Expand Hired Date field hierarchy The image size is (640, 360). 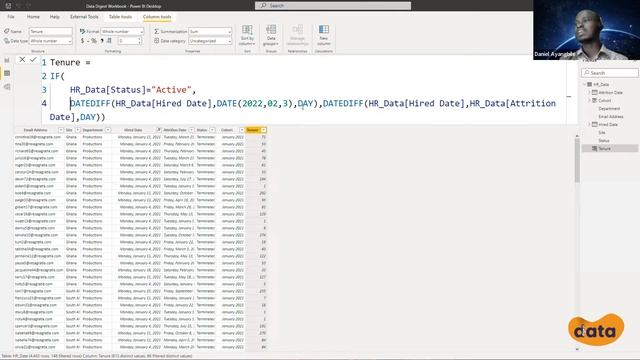click(589, 124)
